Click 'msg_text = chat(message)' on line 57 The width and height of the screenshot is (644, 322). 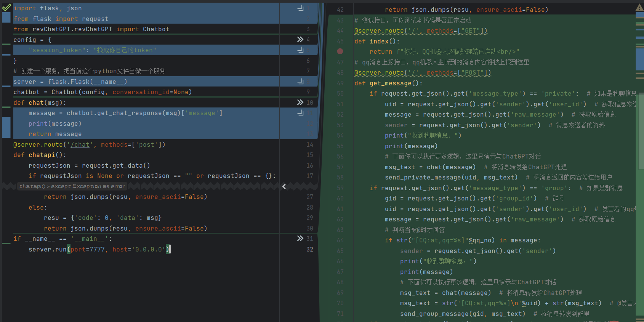point(431,167)
